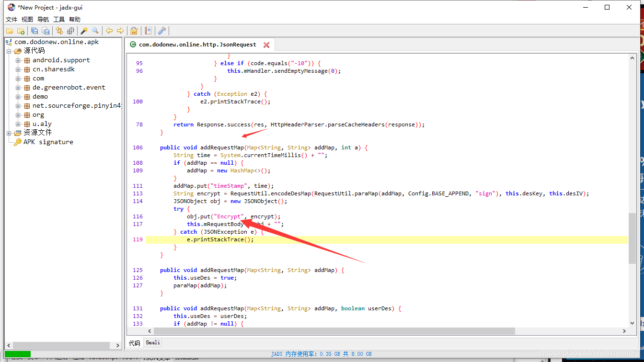This screenshot has width=644, height=362.
Task: Click the Add files folder-plus icon
Action: (21, 31)
